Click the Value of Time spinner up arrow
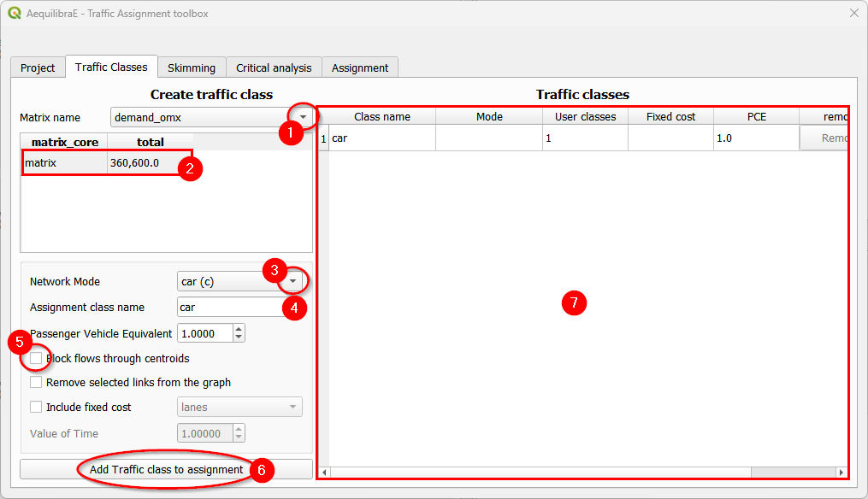This screenshot has height=499, width=868. coord(239,428)
